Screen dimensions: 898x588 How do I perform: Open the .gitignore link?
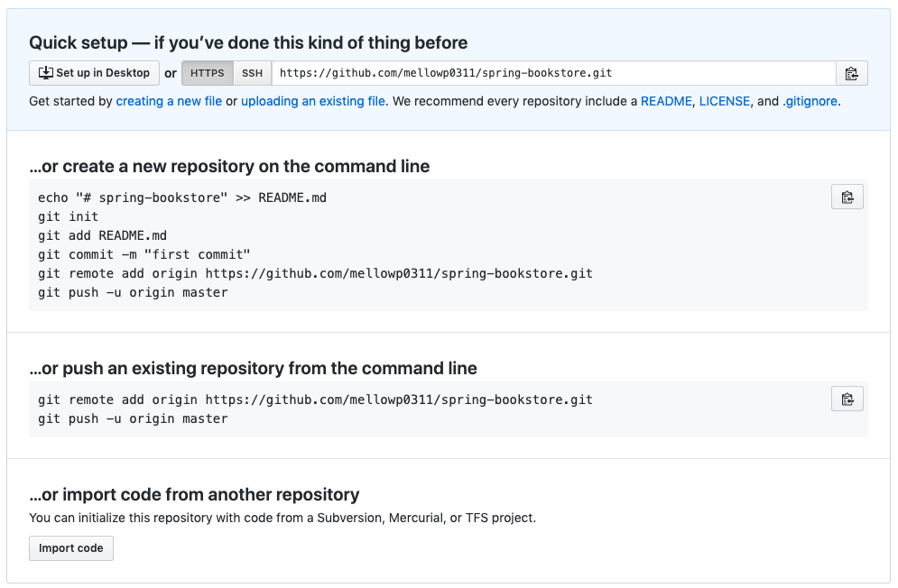coord(810,101)
